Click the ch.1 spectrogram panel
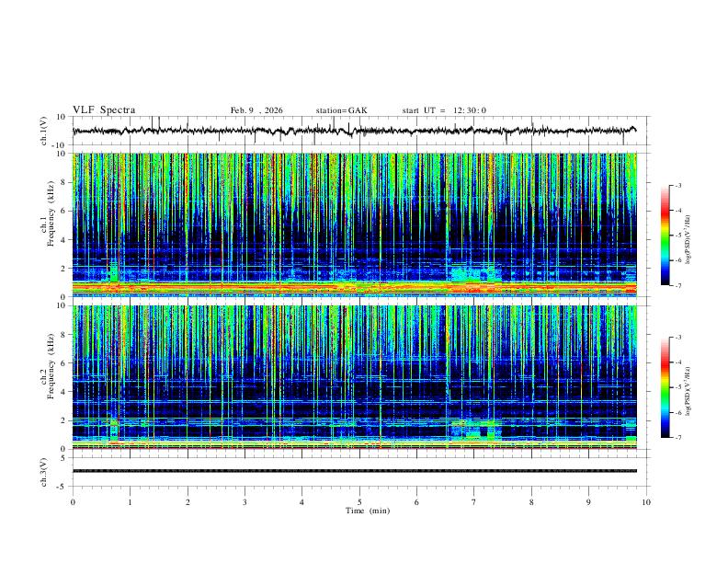The width and height of the screenshot is (728, 563). 354,224
